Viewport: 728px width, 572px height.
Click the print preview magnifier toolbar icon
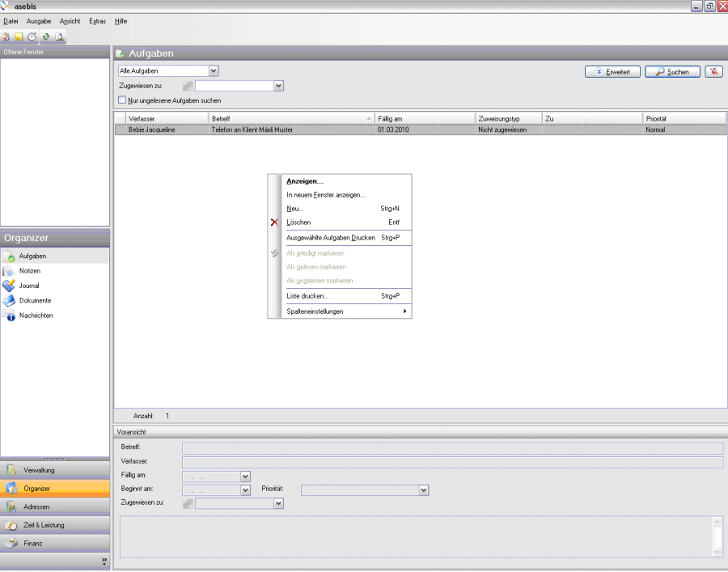tap(60, 36)
